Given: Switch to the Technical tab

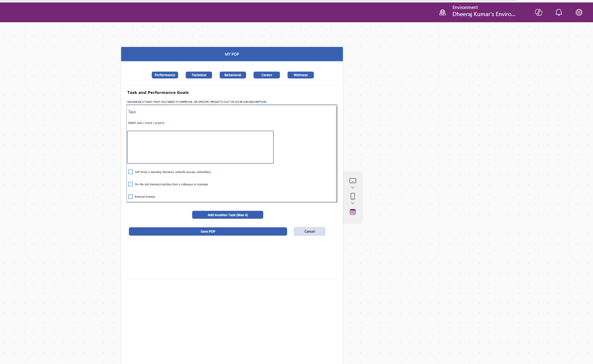Looking at the screenshot, I should (x=199, y=75).
